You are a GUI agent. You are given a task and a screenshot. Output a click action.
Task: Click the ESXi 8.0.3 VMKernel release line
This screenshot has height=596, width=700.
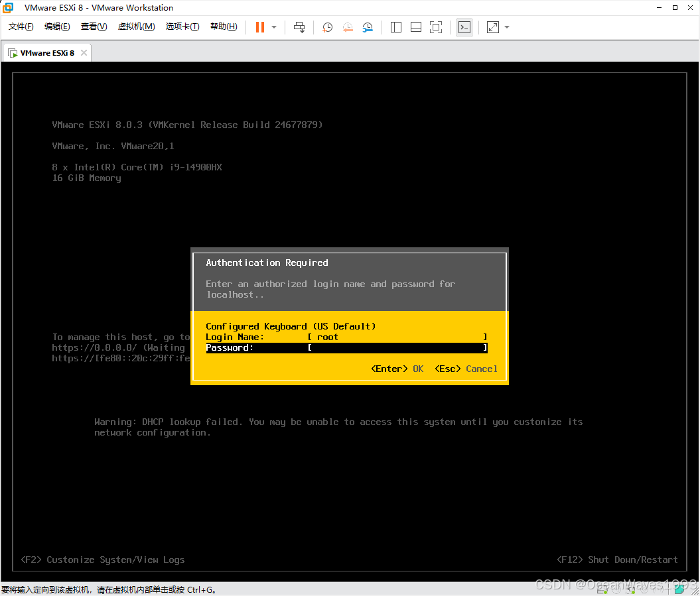[187, 125]
